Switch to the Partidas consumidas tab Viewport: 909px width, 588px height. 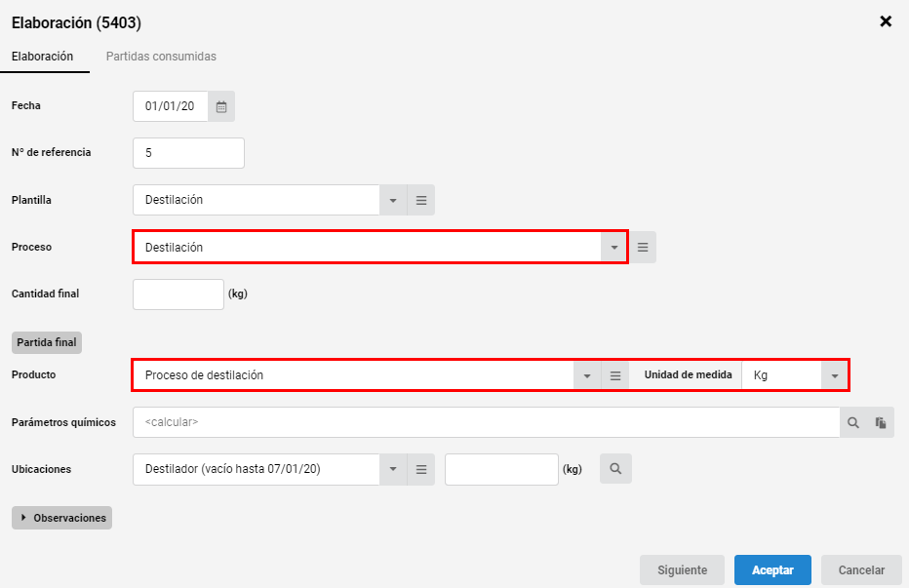(161, 57)
